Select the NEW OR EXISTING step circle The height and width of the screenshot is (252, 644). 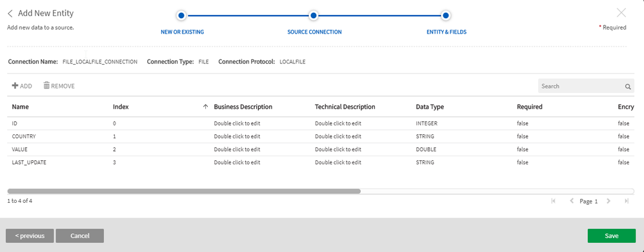181,16
